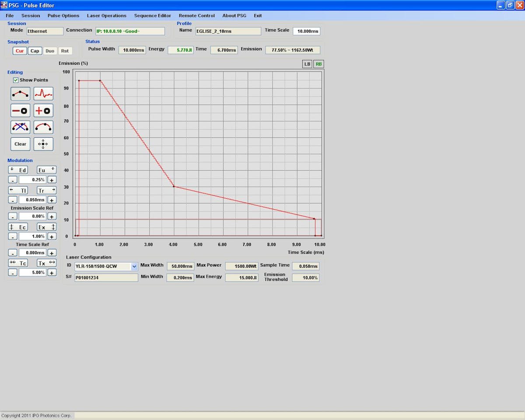Click the remove point (minus) tool
Image resolution: width=525 pixels, height=420 pixels.
click(20, 111)
